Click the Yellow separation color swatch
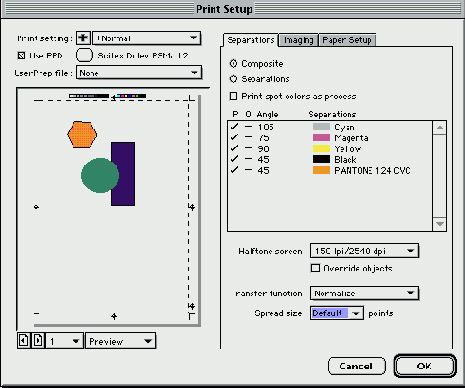The width and height of the screenshot is (465, 388). (x=321, y=148)
